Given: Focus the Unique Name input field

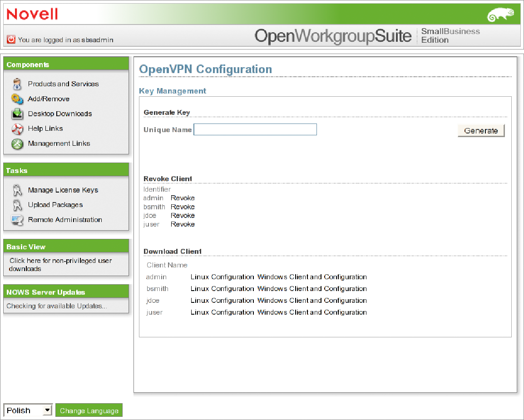Looking at the screenshot, I should point(255,129).
